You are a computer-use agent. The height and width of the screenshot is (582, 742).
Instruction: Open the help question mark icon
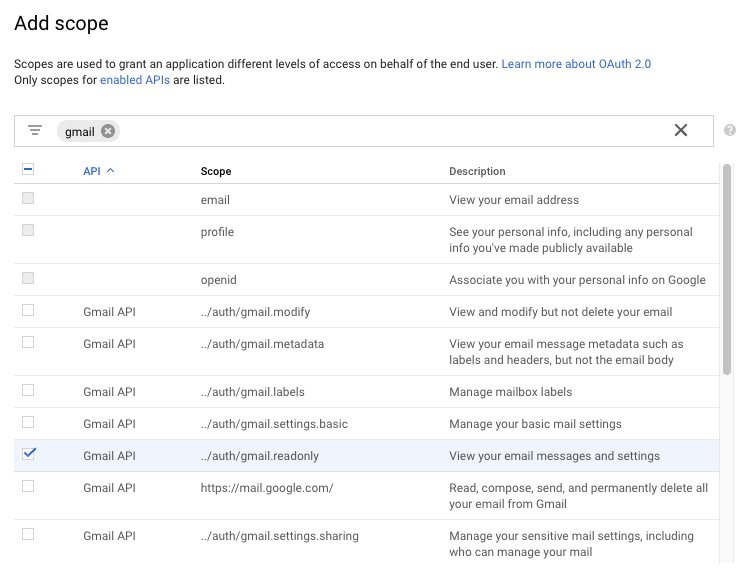coord(730,130)
